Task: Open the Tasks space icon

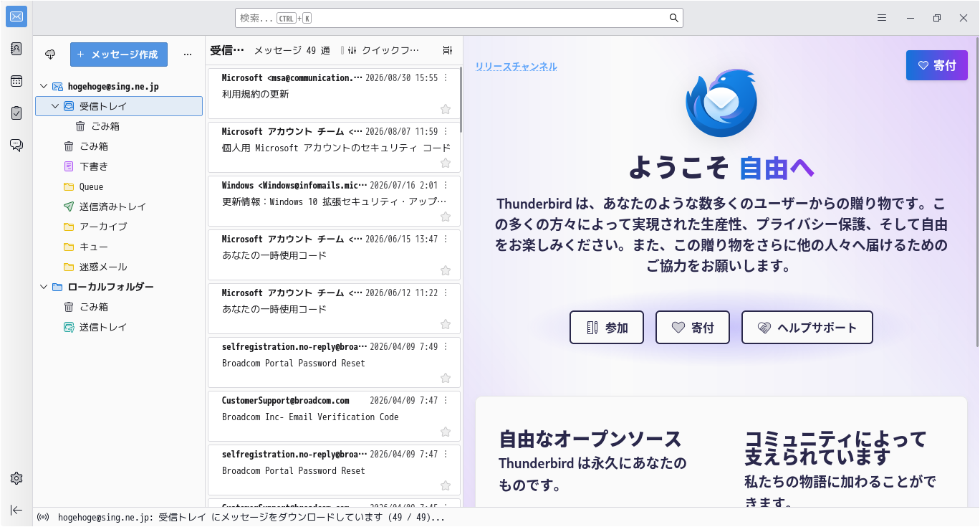Action: [x=16, y=113]
